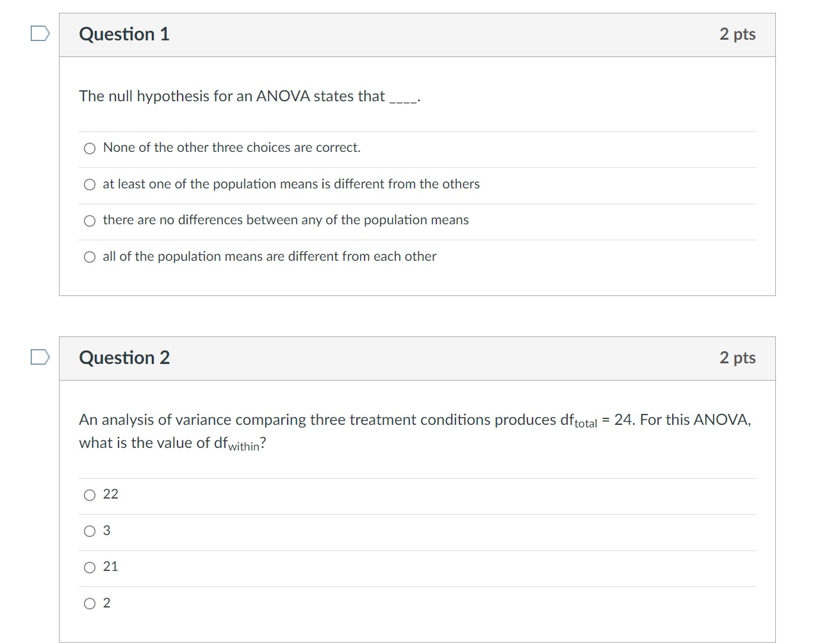Image resolution: width=815 pixels, height=644 pixels.
Task: Click the '2 pts' label of Question 2
Action: pos(737,358)
